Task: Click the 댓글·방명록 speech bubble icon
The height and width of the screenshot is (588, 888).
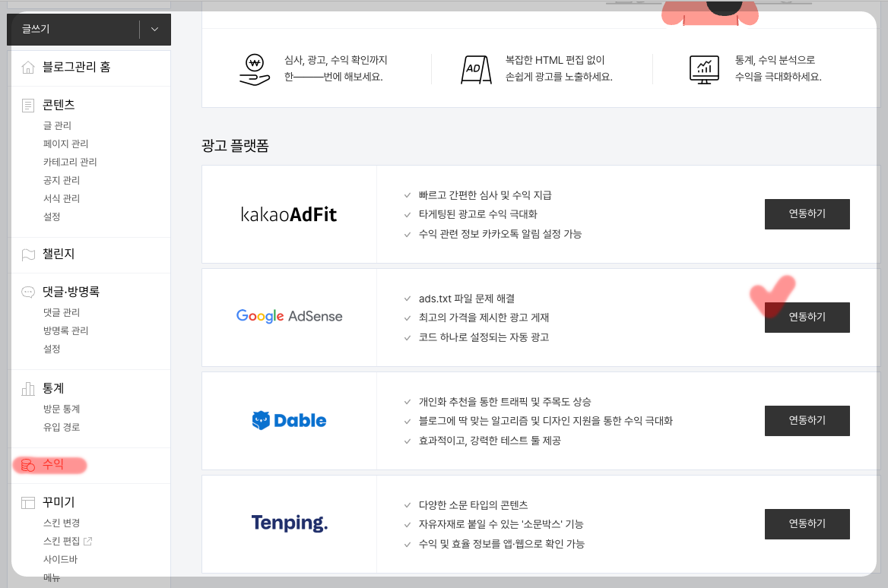Action: [x=27, y=291]
